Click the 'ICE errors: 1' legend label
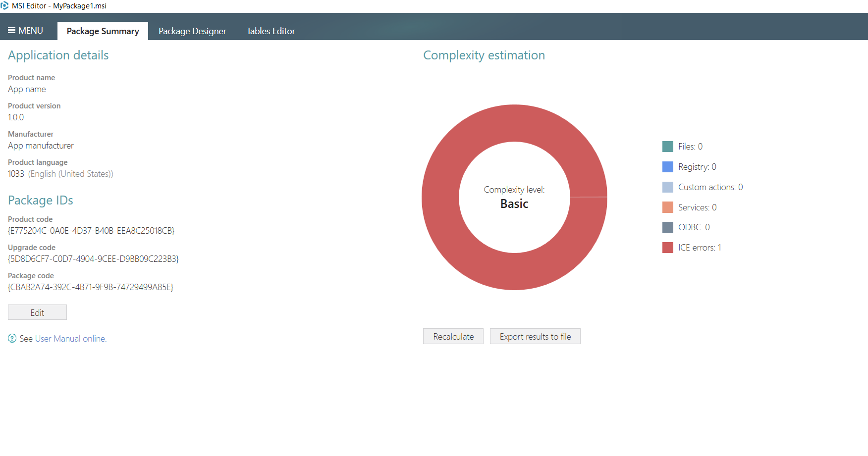This screenshot has height=456, width=868. point(700,248)
